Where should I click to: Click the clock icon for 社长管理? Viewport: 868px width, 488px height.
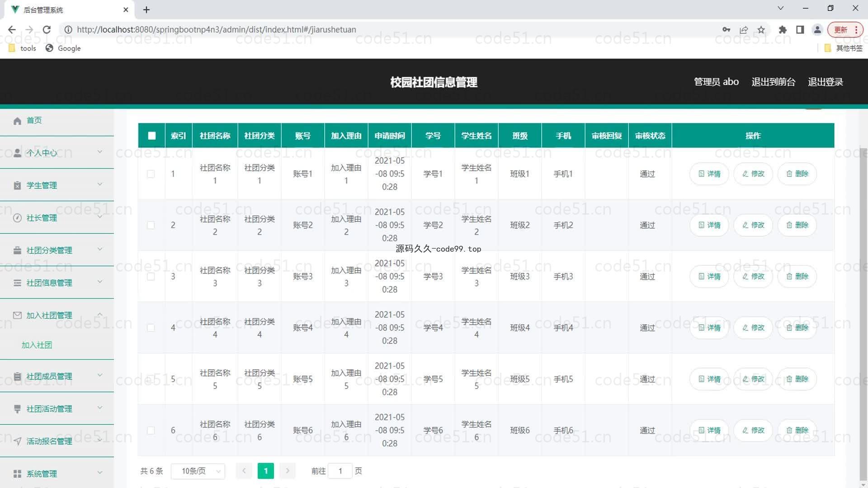[x=17, y=218]
